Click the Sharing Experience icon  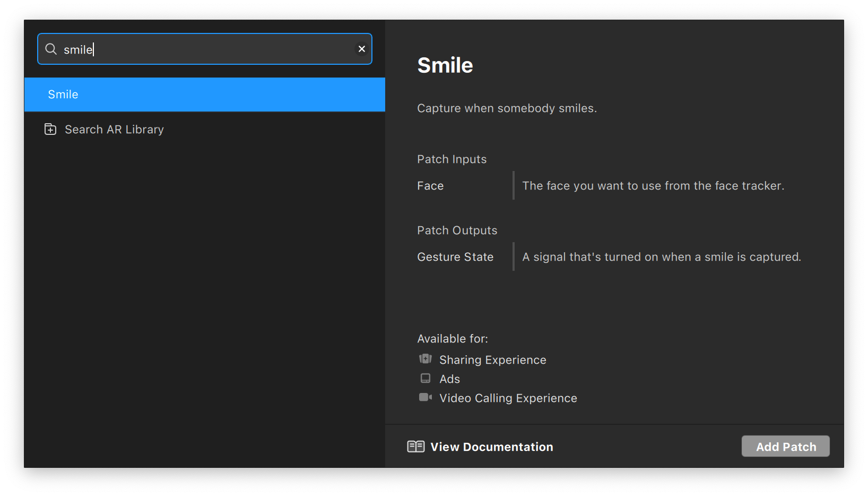(426, 360)
